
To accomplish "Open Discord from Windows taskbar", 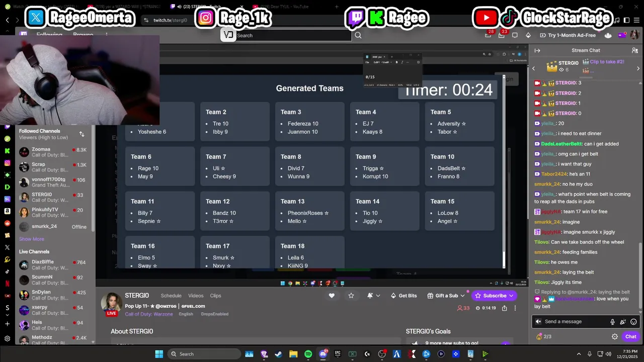I will click(x=323, y=354).
